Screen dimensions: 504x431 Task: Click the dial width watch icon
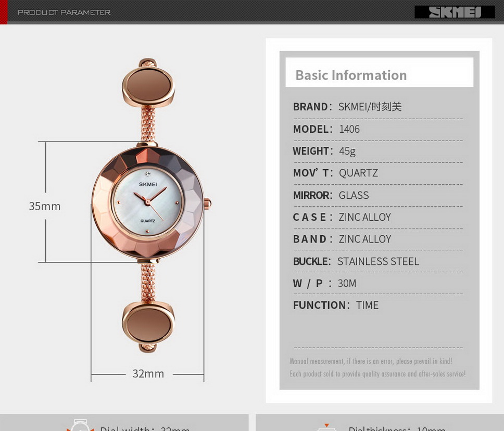pyautogui.click(x=80, y=426)
